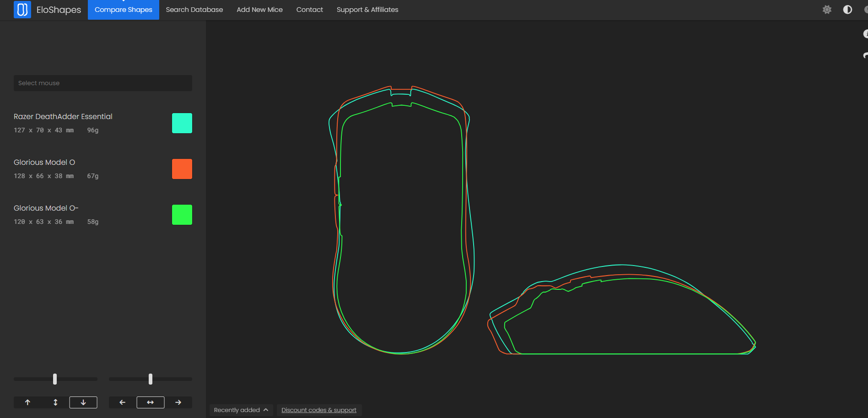868x418 pixels.
Task: Open Add New Mice page
Action: click(259, 10)
